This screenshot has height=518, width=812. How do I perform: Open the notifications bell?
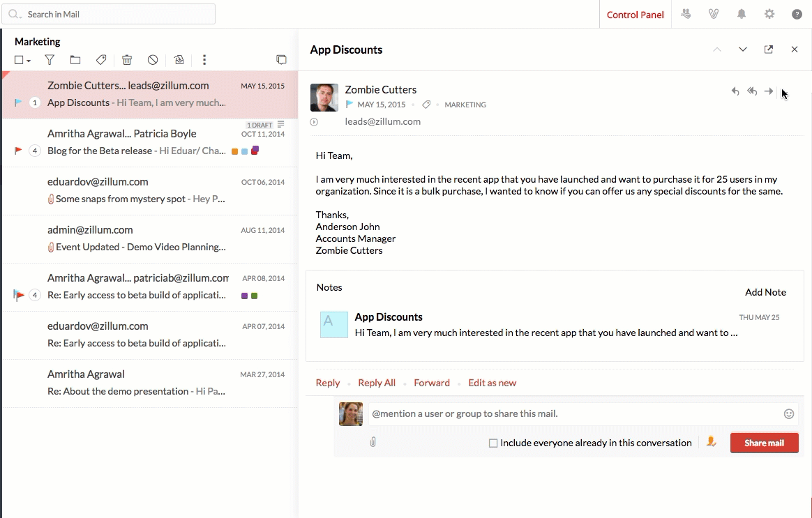coord(741,14)
